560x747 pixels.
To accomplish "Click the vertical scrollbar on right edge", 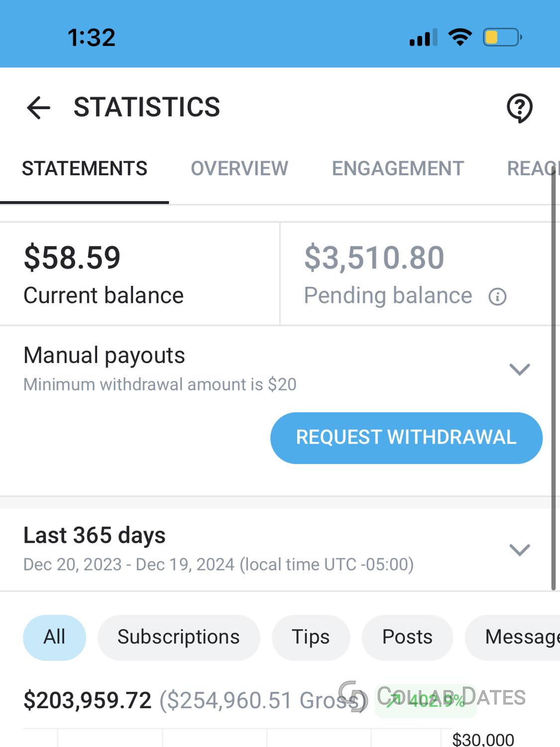I will pos(554,379).
